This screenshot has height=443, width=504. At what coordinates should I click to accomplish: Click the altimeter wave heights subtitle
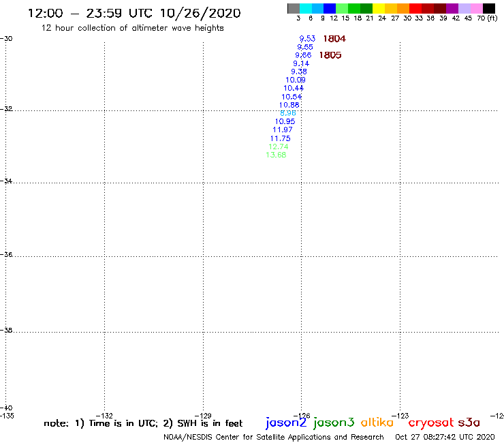132,28
